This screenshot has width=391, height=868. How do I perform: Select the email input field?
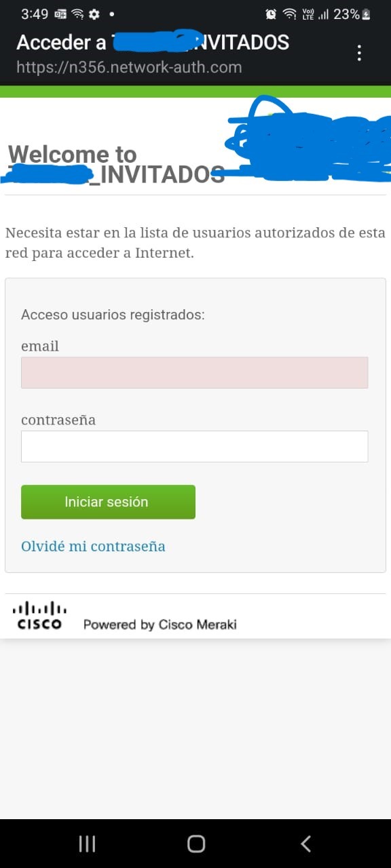194,372
